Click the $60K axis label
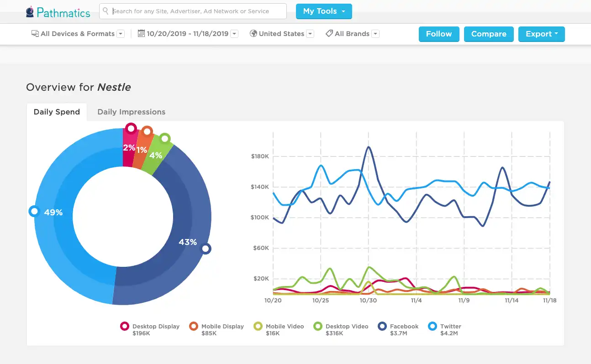This screenshot has height=364, width=591. [x=262, y=248]
